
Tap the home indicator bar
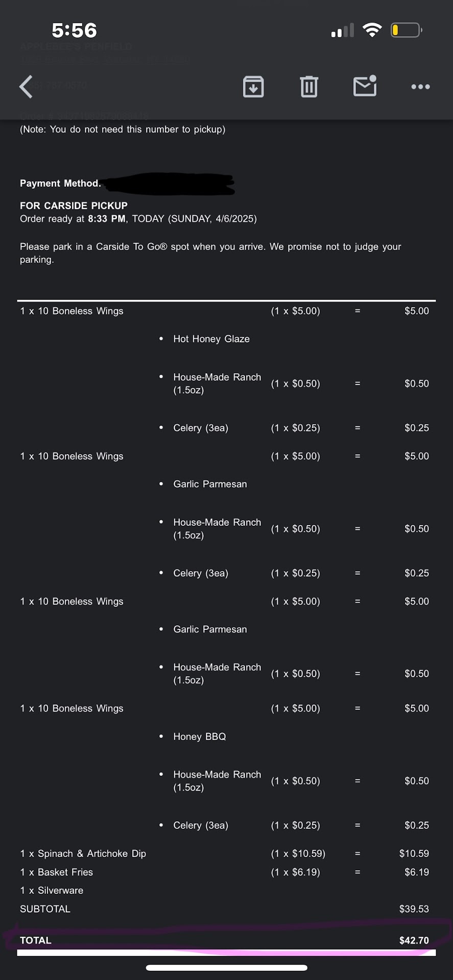pos(227,968)
